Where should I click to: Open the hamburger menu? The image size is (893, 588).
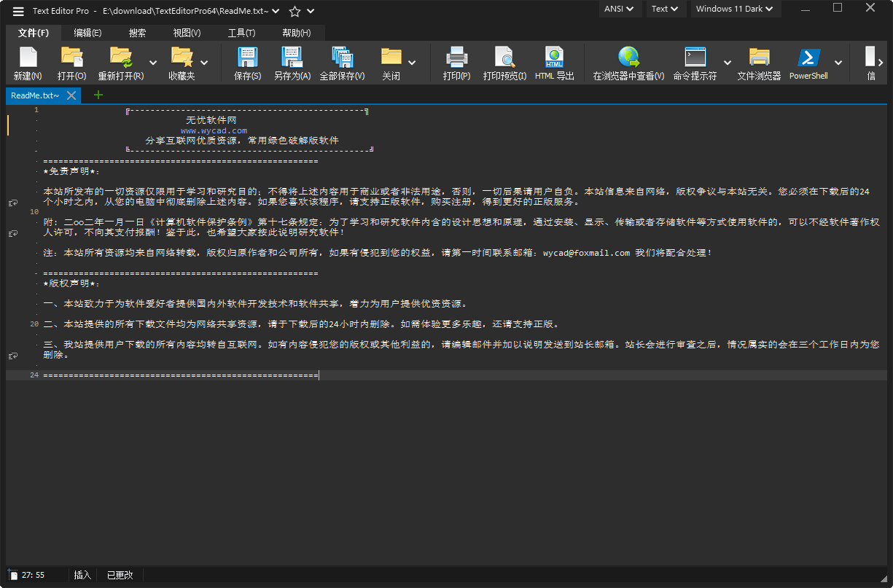(x=17, y=10)
